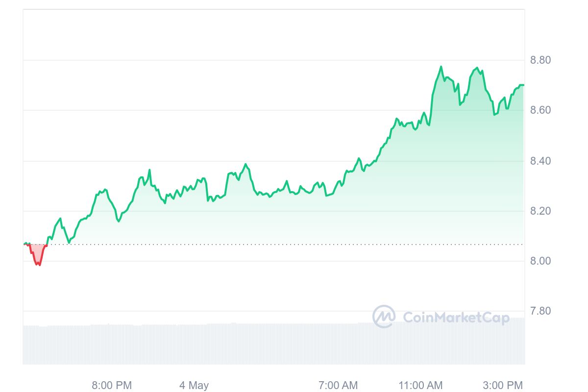Screen dimensions: 588x392
Task: Select the 8.60 price axis label
Action: point(540,110)
